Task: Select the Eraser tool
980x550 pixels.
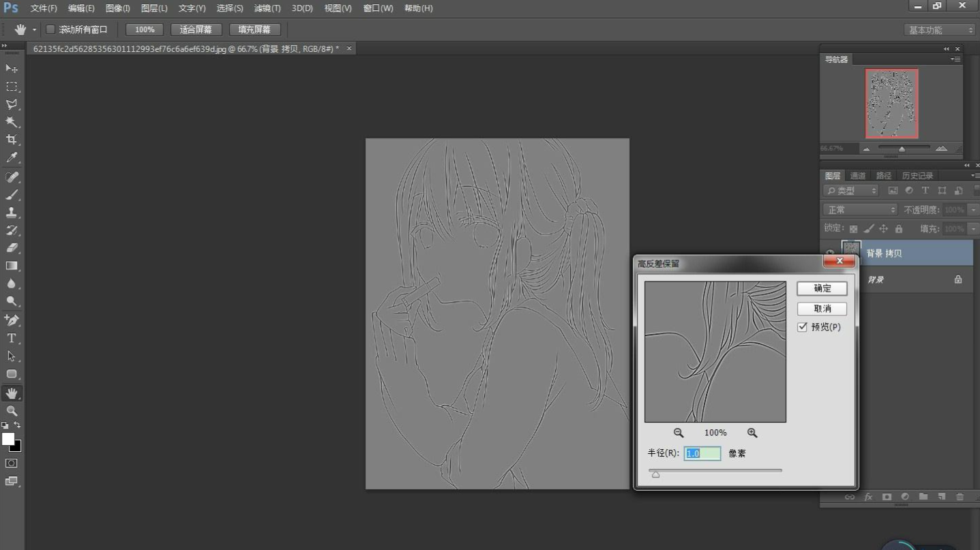Action: [12, 248]
